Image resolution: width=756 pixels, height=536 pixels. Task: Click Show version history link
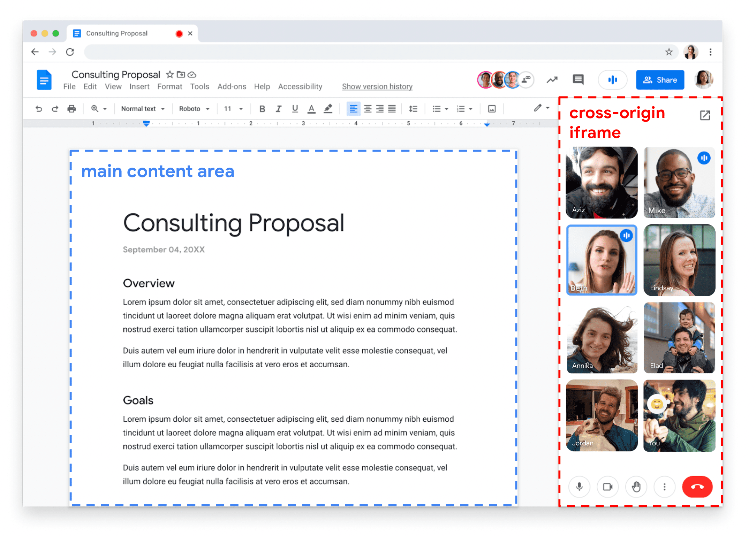coord(377,87)
